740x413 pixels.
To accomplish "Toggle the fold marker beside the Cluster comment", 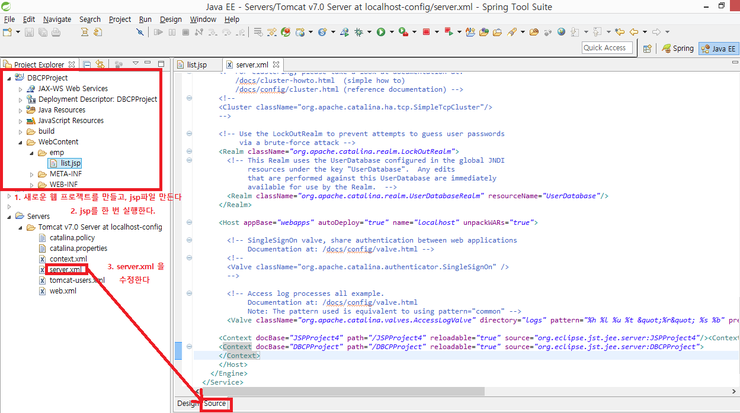I will (x=189, y=98).
